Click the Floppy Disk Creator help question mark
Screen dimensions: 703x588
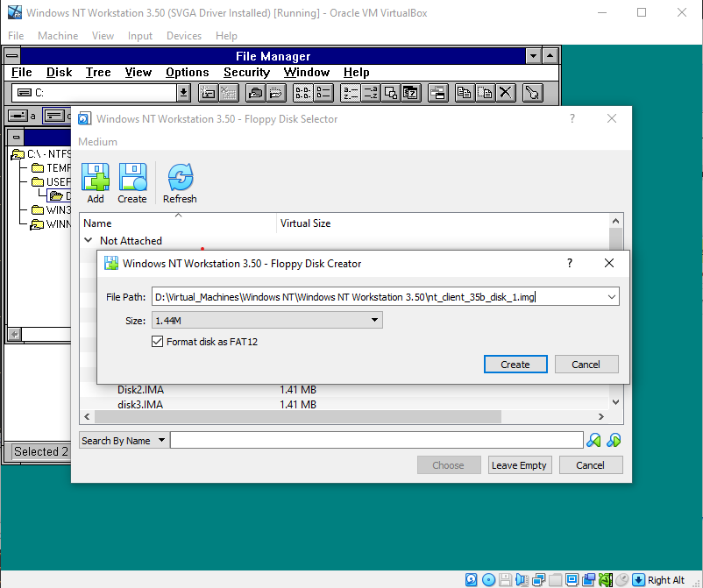point(570,263)
